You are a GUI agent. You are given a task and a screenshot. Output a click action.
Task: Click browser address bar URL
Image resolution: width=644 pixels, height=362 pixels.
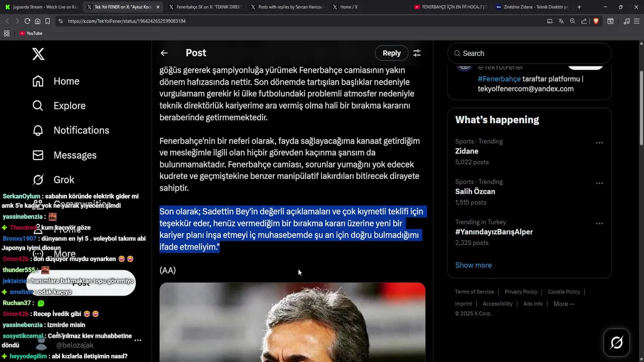(127, 21)
